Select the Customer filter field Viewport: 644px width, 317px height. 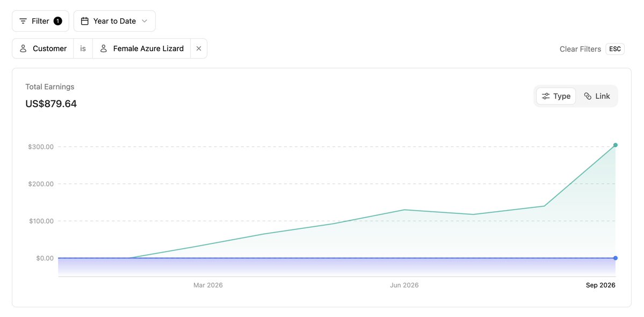pos(43,48)
